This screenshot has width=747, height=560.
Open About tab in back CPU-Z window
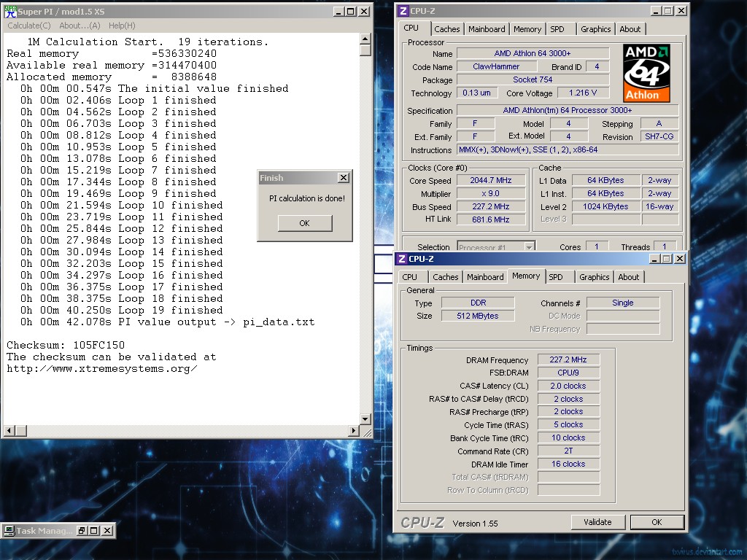tap(630, 29)
